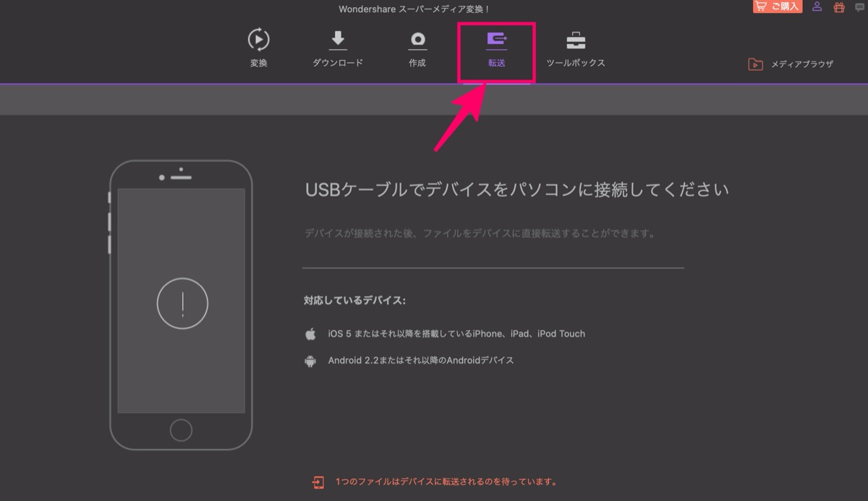Switch to the ダウンロード tab
This screenshot has height=501, width=868.
click(x=338, y=48)
